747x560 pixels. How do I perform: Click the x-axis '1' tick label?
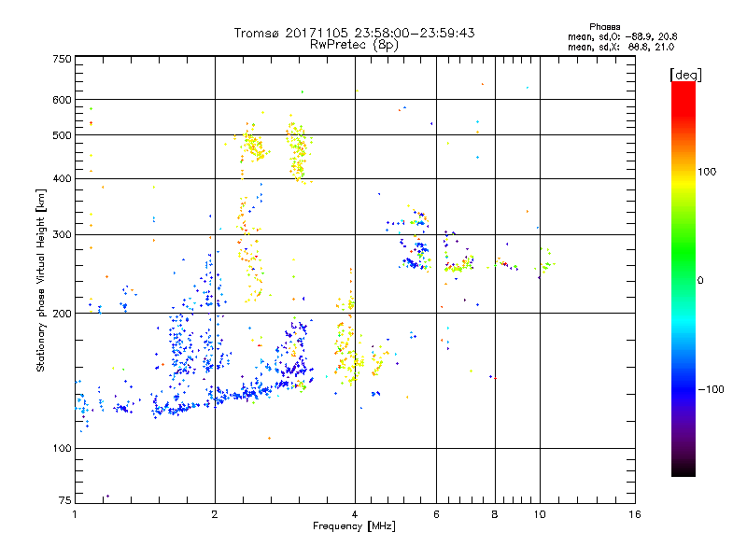point(75,514)
